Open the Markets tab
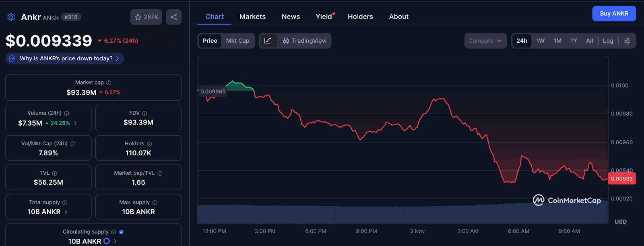This screenshot has height=246, width=644. click(252, 17)
